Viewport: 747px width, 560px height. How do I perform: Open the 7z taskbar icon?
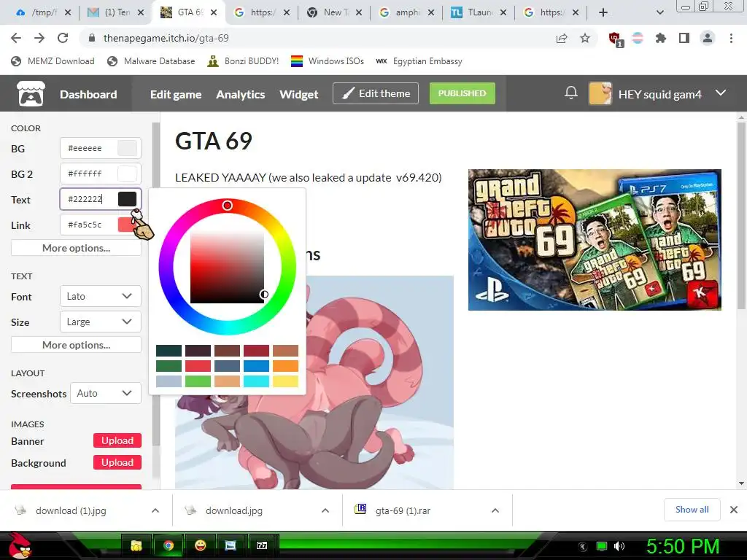pyautogui.click(x=262, y=545)
